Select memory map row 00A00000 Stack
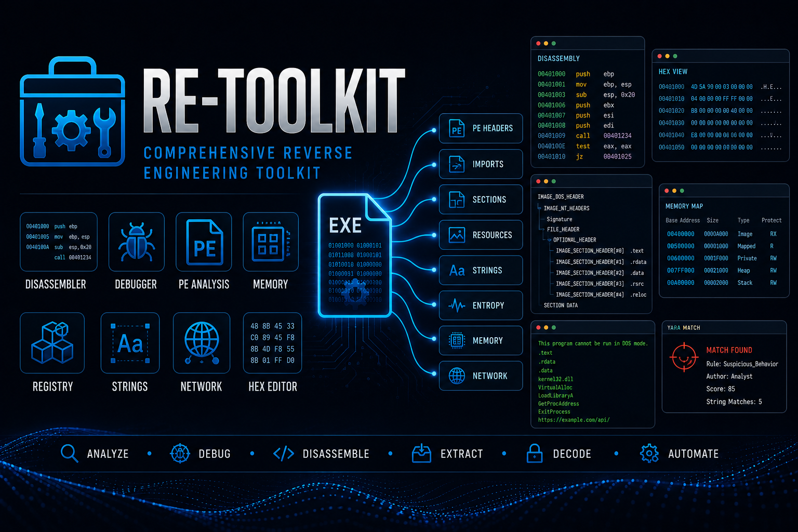This screenshot has width=798, height=532. tap(722, 283)
